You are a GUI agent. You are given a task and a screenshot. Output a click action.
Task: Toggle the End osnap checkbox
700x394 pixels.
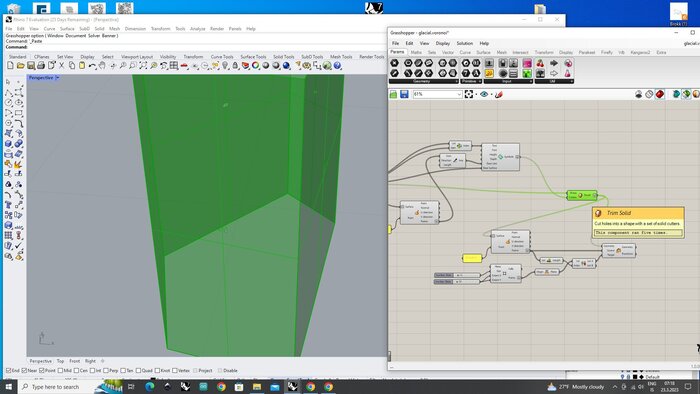point(8,370)
